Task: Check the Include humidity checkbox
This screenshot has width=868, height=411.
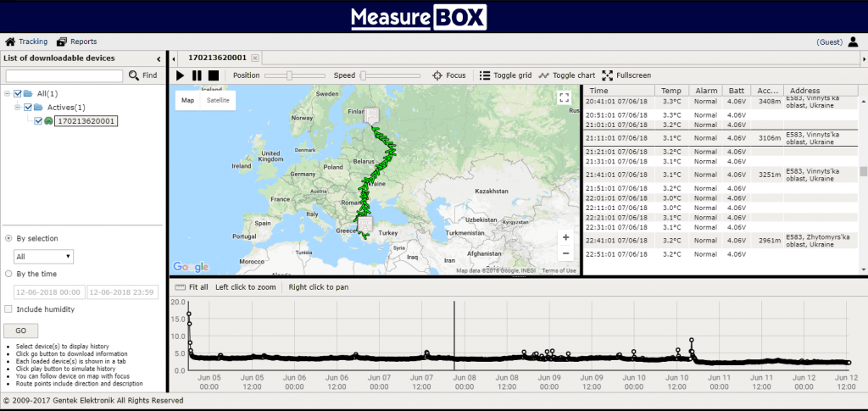Action: tap(8, 309)
